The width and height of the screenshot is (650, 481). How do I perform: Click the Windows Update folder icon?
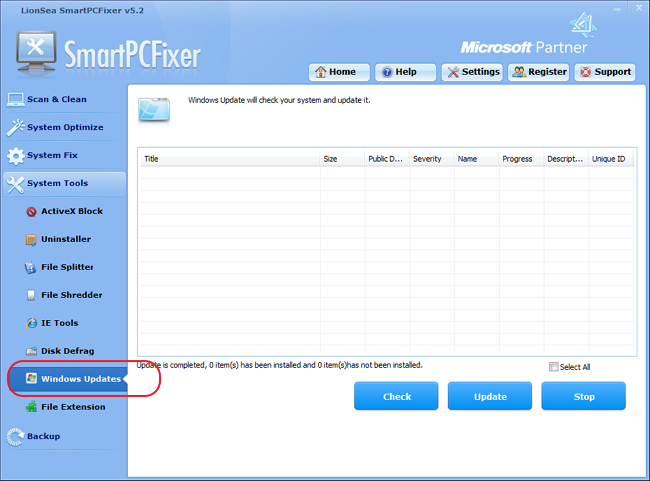(x=154, y=109)
